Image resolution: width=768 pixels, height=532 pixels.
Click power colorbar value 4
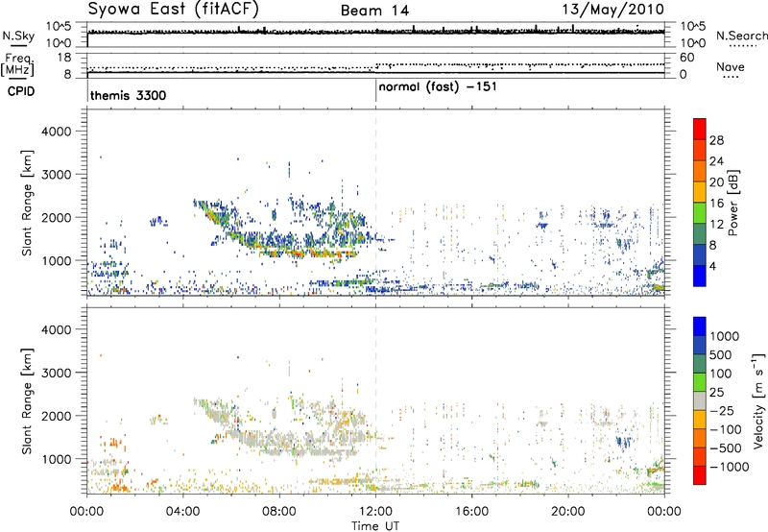click(712, 267)
